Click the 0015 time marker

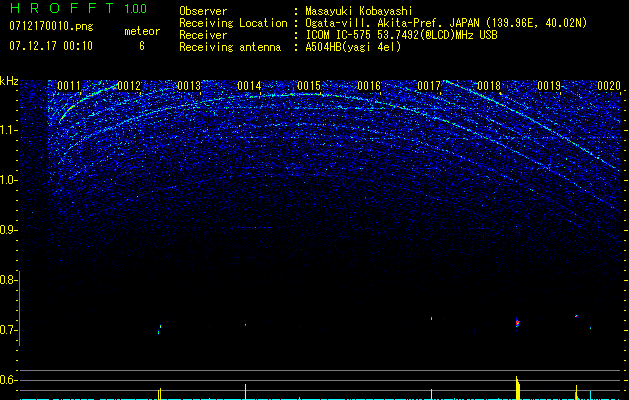click(309, 86)
